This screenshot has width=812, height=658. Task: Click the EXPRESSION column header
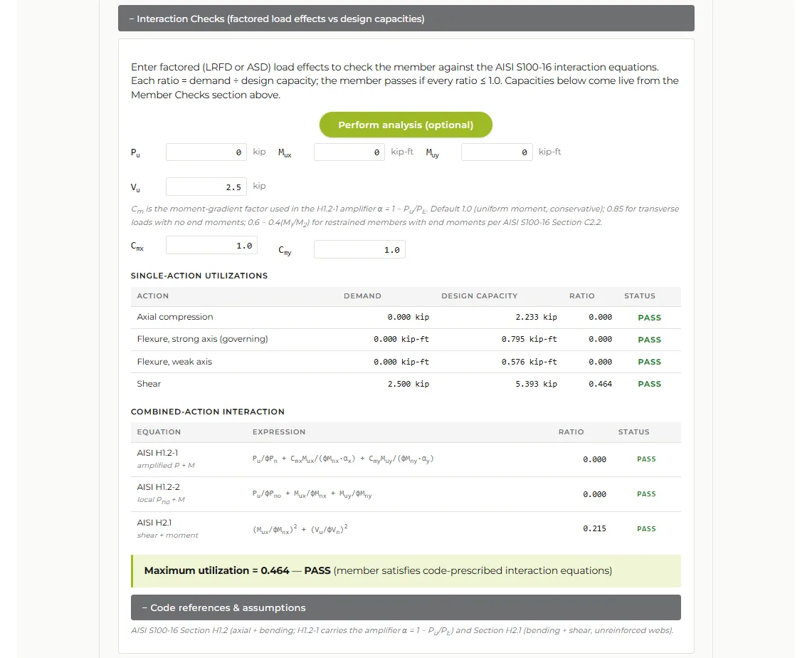click(x=278, y=432)
